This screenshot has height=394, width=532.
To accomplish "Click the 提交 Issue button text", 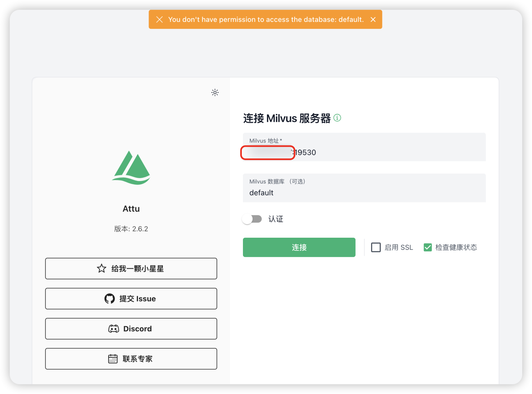I will 137,298.
